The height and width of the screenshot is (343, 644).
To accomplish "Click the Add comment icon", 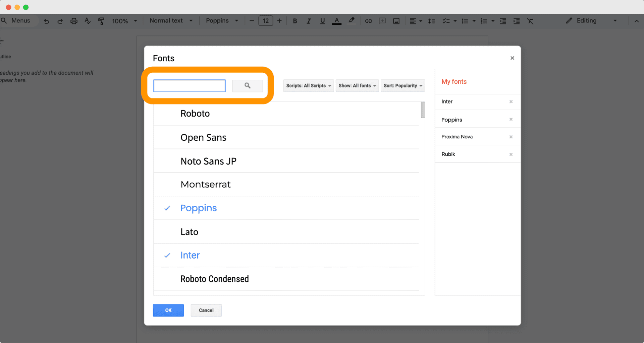I will 382,21.
